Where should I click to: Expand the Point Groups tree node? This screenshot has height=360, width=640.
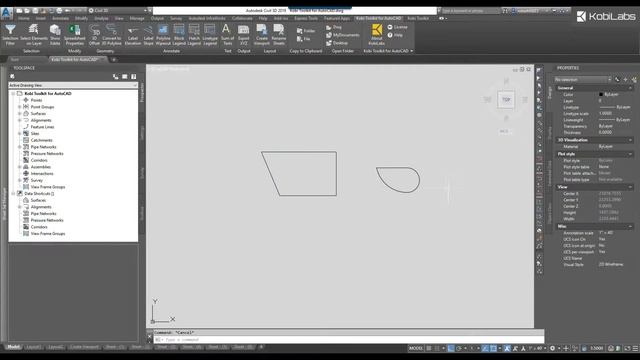[x=20, y=107]
